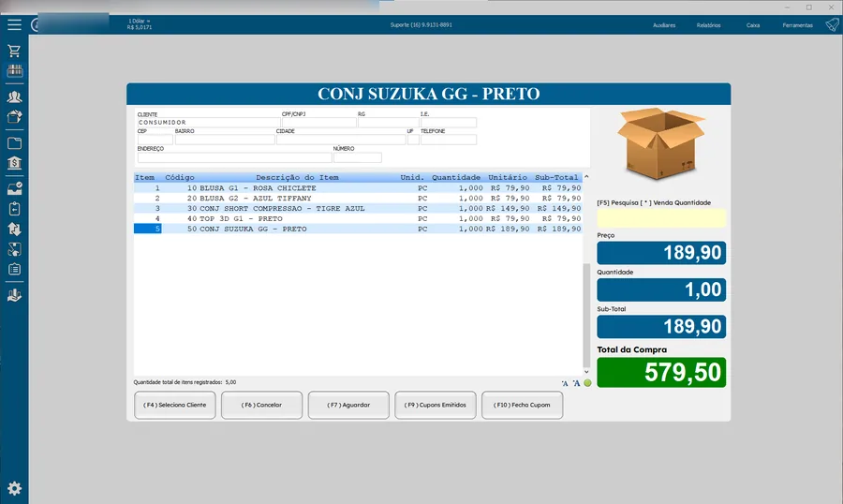Click F9 Cupons Emitidos button
The width and height of the screenshot is (843, 504).
click(x=436, y=405)
